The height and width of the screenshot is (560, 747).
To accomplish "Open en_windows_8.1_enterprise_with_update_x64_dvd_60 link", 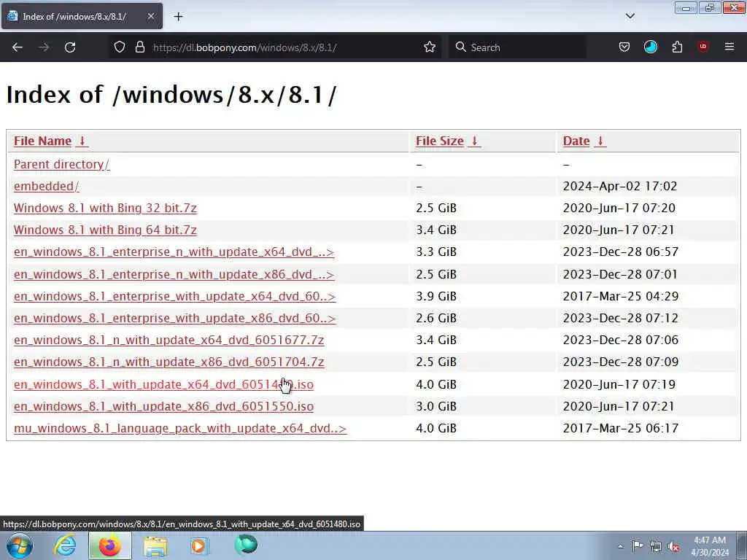I will pos(175,296).
